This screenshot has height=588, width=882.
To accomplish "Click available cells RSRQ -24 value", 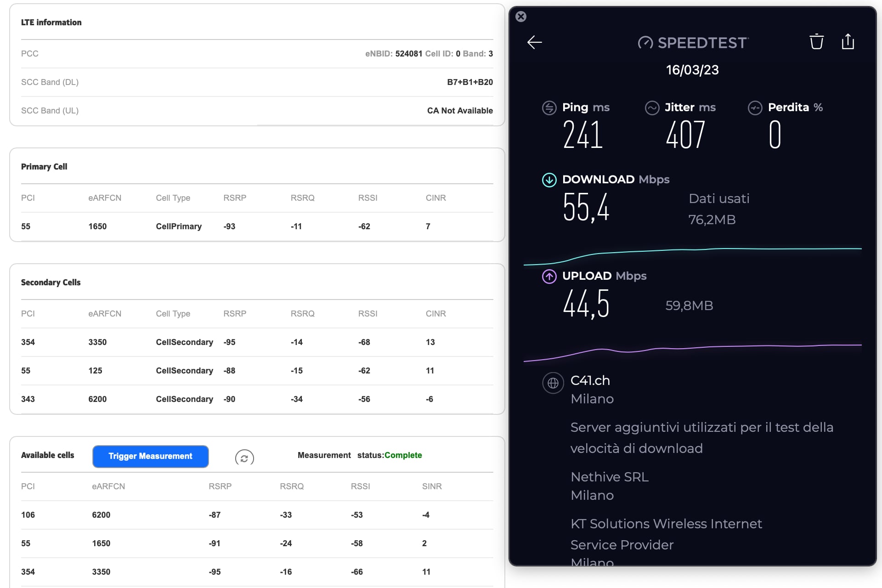I will pos(286,543).
